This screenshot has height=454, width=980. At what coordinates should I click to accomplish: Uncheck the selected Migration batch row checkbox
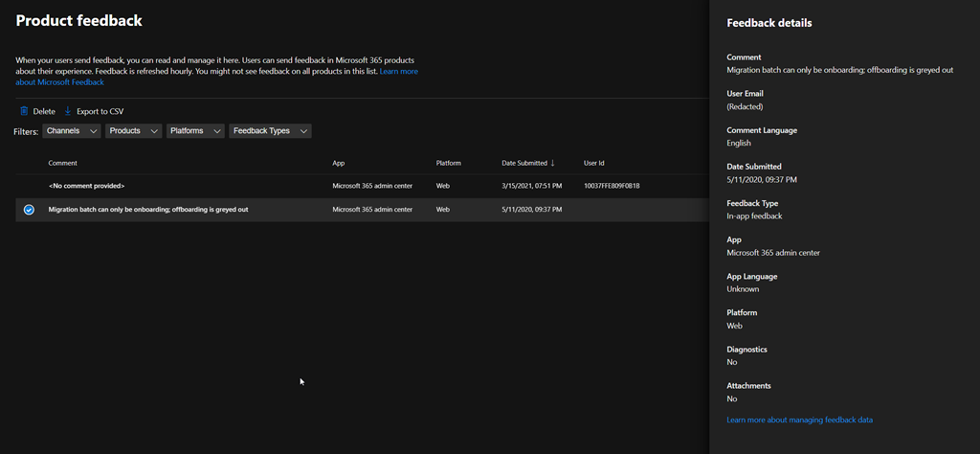point(29,210)
